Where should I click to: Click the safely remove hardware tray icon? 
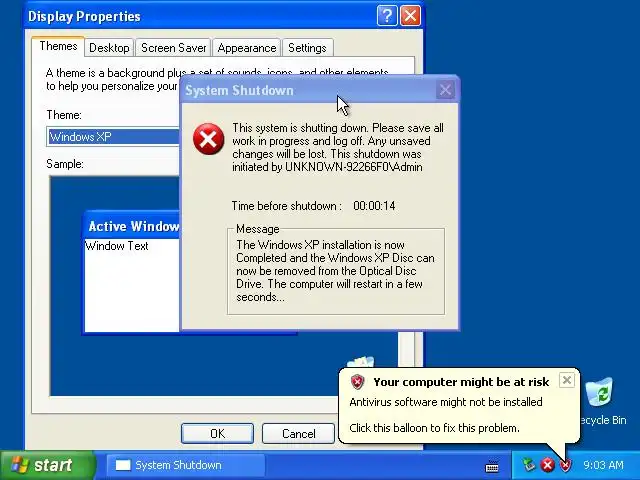click(529, 465)
